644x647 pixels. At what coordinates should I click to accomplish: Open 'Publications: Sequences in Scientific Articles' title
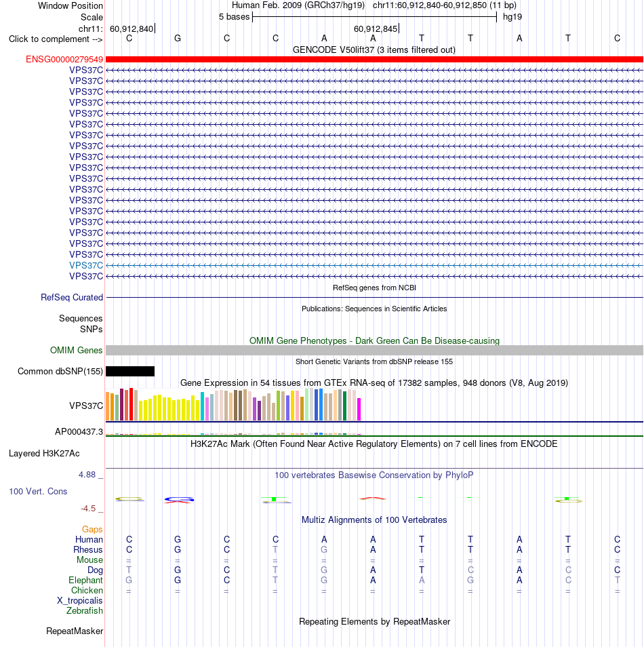coord(374,309)
